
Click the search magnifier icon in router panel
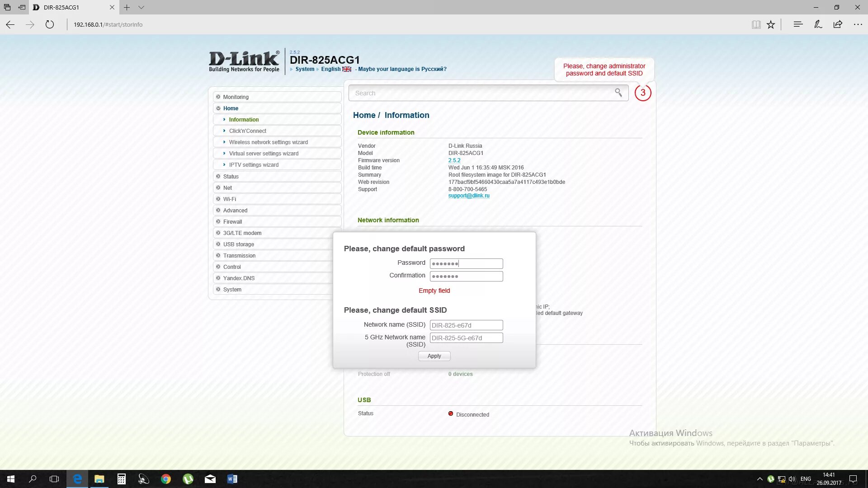618,93
